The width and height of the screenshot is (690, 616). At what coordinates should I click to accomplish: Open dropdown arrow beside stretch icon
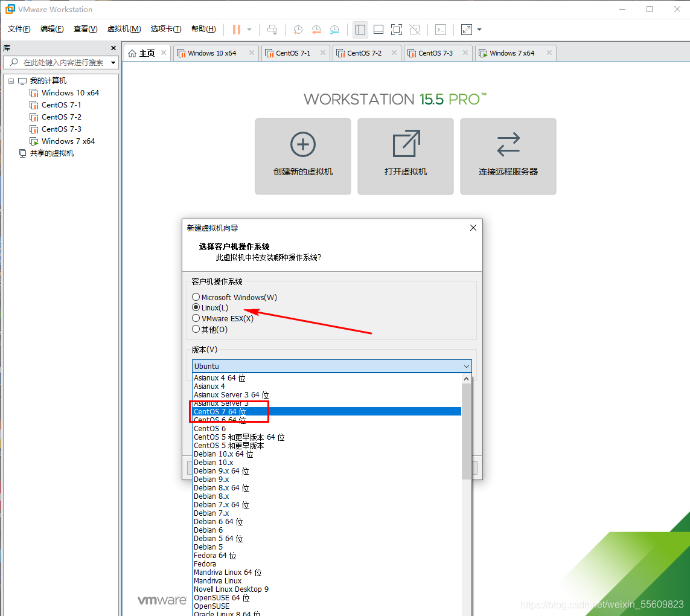click(x=479, y=30)
